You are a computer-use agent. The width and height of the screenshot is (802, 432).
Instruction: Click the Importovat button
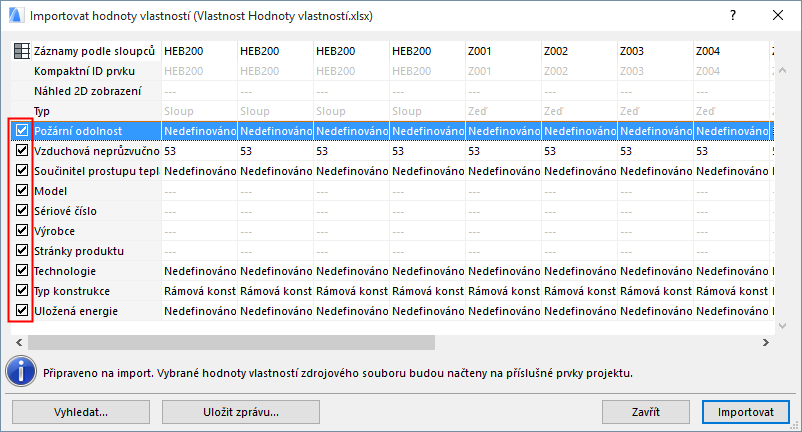(x=746, y=412)
